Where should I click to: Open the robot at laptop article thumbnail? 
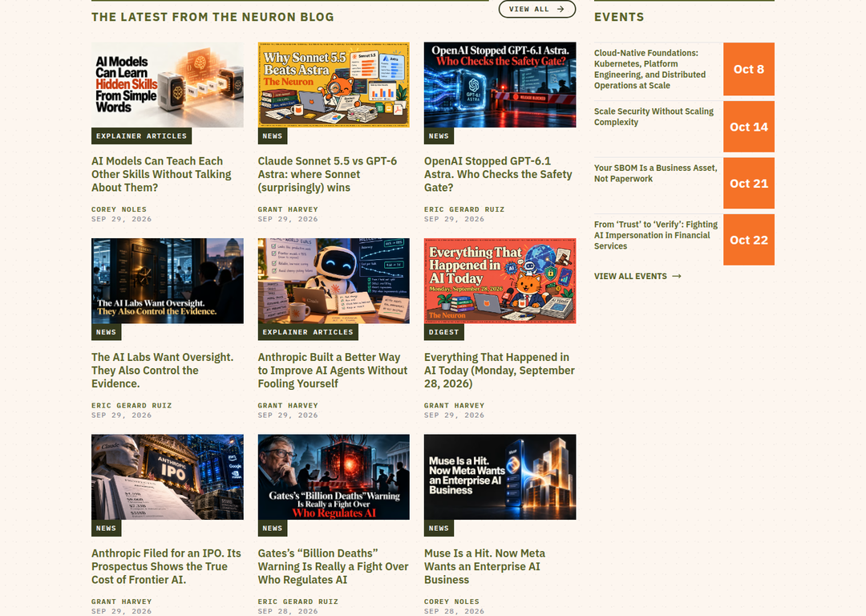point(334,281)
